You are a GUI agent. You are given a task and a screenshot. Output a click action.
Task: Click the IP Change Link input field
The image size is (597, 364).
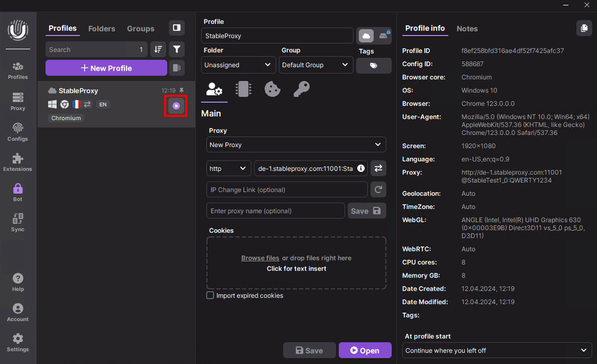(287, 189)
